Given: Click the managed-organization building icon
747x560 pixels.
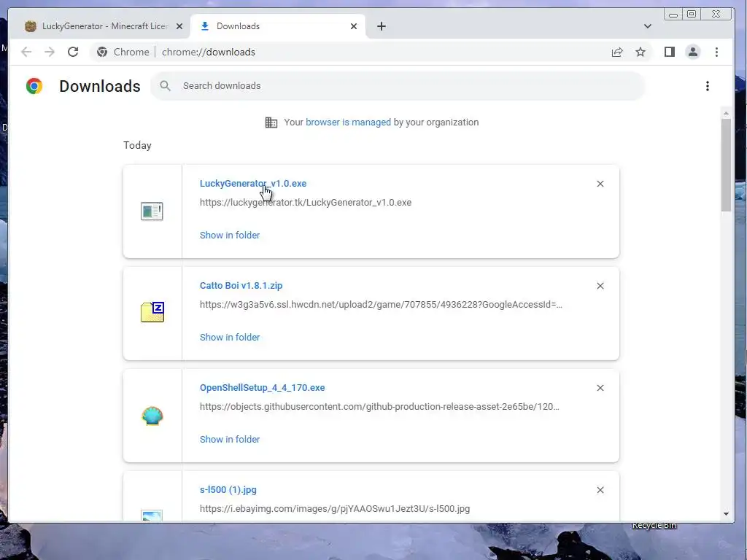Looking at the screenshot, I should pos(271,122).
